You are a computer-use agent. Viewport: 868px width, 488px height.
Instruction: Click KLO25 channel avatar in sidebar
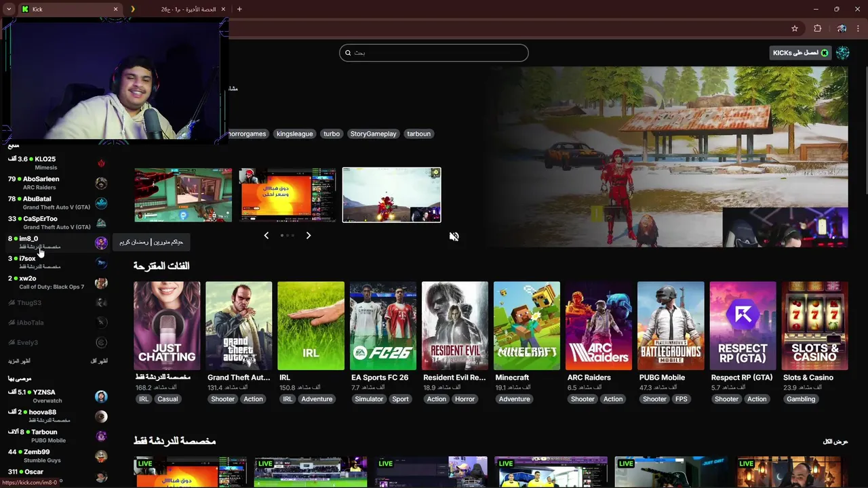click(x=101, y=163)
